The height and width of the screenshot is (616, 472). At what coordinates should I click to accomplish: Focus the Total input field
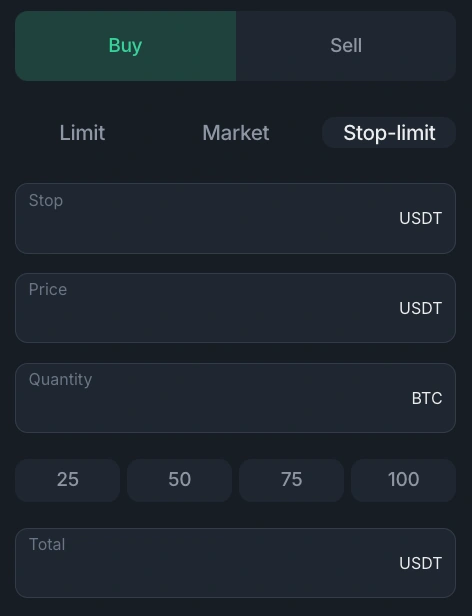(235, 563)
